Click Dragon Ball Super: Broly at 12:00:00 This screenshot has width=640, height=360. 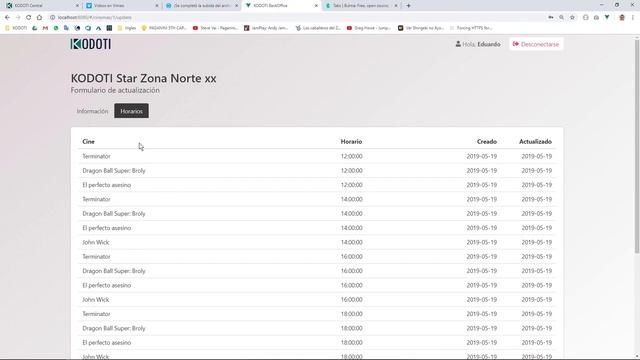pyautogui.click(x=114, y=171)
